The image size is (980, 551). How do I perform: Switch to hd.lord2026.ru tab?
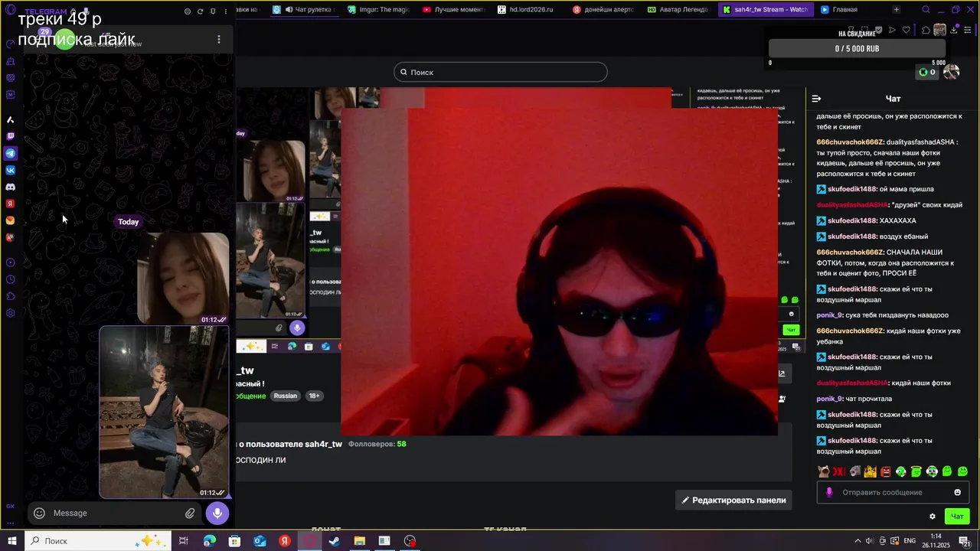(x=528, y=10)
